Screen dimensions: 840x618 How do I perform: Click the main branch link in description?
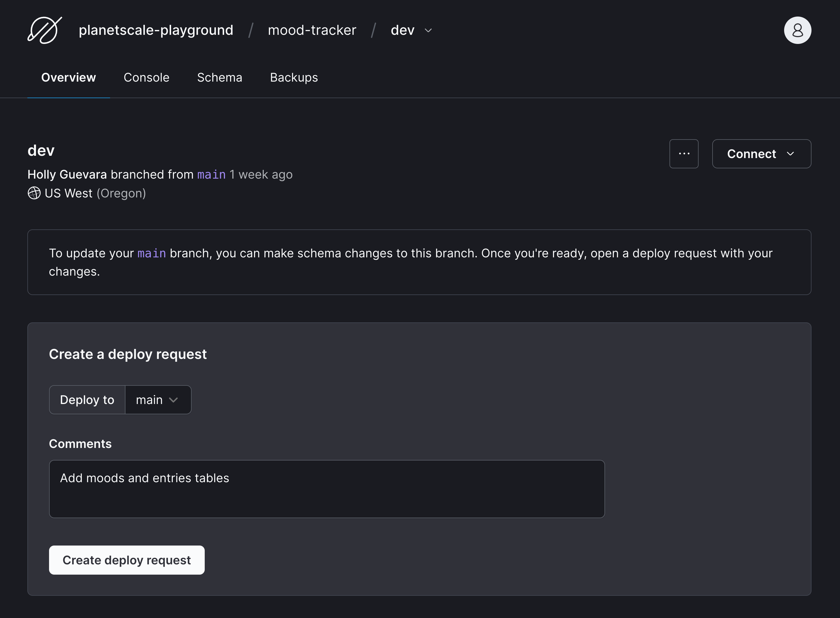[x=211, y=174]
